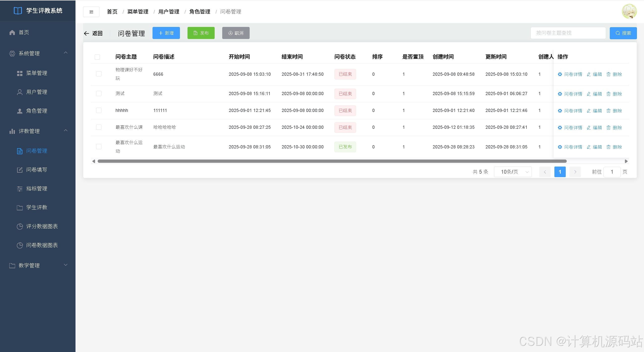Click the sidebar collapse hamburger icon
The image size is (644, 352).
click(x=91, y=12)
